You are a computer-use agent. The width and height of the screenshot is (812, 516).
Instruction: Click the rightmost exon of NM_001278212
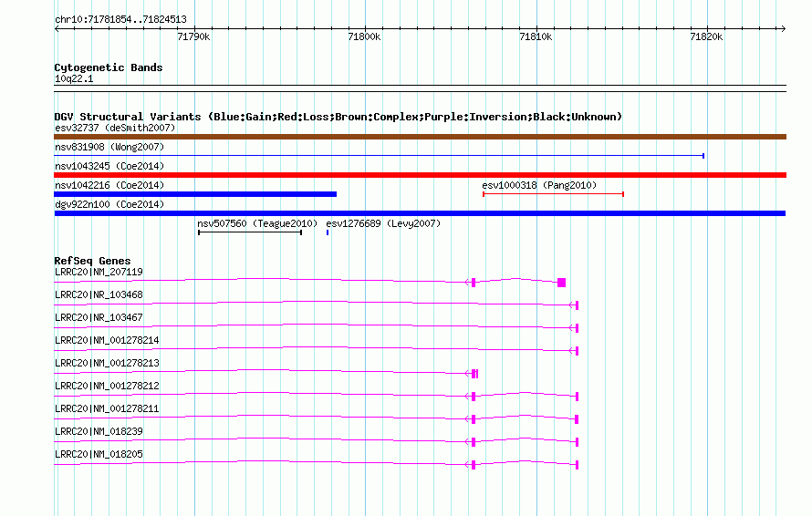coord(577,397)
